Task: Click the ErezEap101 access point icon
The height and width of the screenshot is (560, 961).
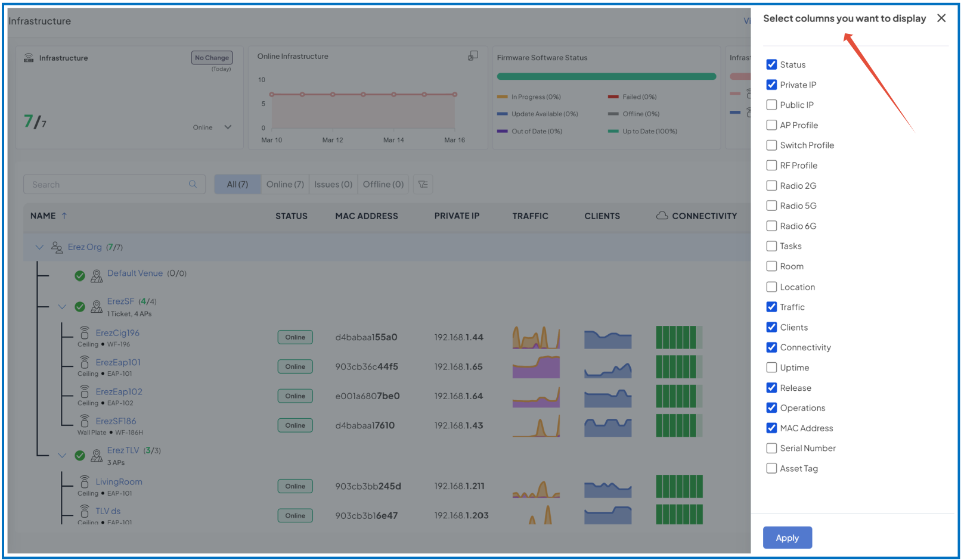Action: click(x=85, y=362)
